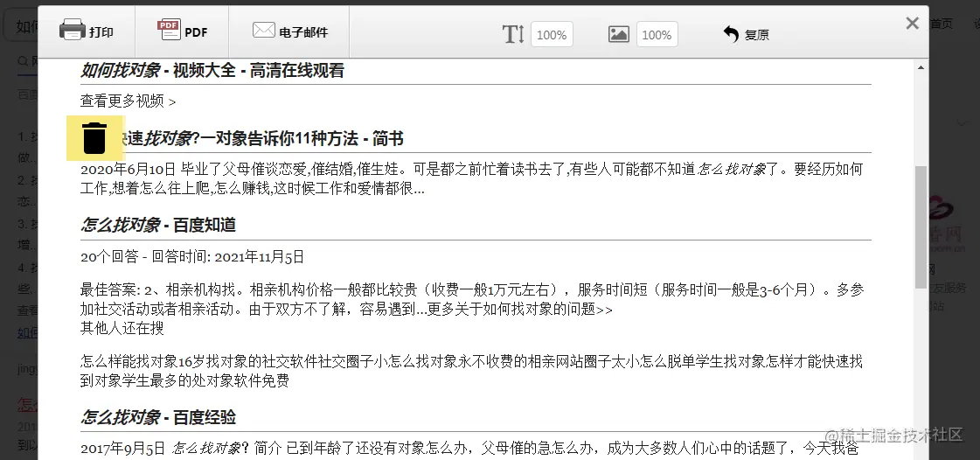This screenshot has height=460, width=980.
Task: Click text 20个回答 - 回答时间: 2021年11月5日
Action: 192,257
